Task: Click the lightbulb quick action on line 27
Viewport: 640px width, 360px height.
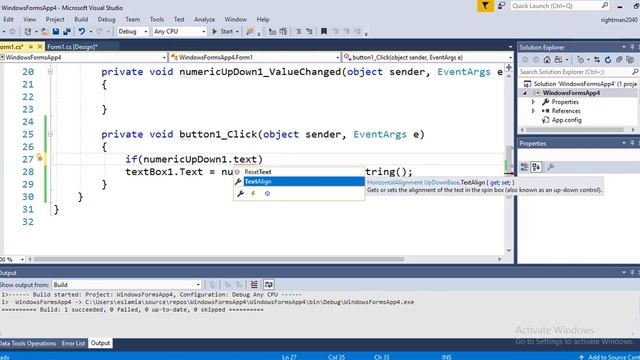Action: click(40, 158)
